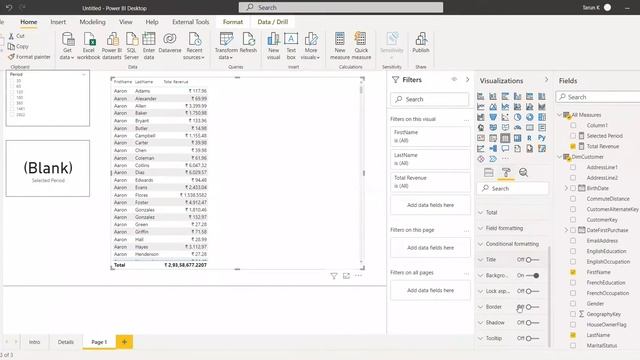Collapse the Visualizations pane
The width and height of the screenshot is (640, 360).
pos(546,80)
